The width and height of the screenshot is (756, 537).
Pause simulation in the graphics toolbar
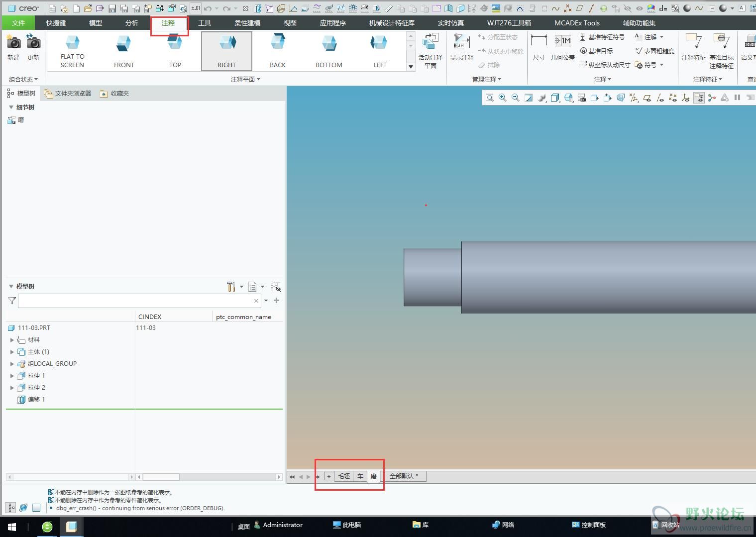click(738, 98)
